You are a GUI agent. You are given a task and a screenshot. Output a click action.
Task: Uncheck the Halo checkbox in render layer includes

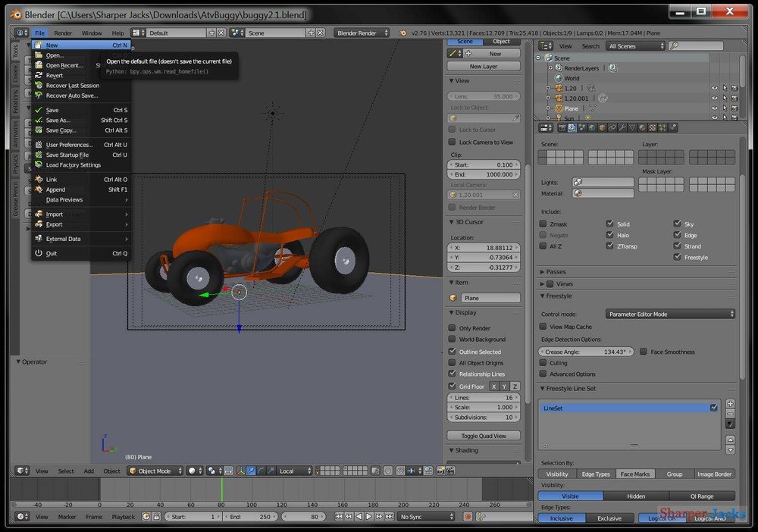[610, 234]
